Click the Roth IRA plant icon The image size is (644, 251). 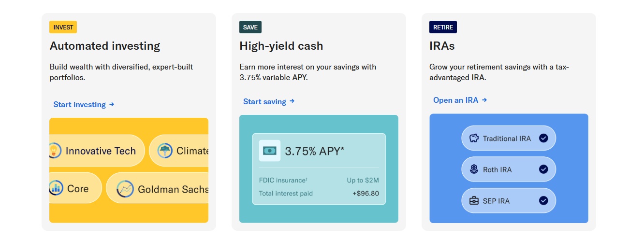pyautogui.click(x=474, y=169)
